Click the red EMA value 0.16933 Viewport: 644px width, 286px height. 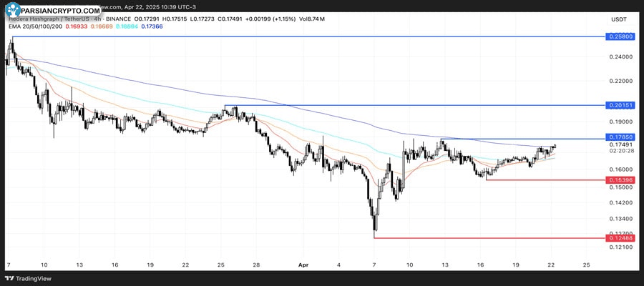point(77,26)
